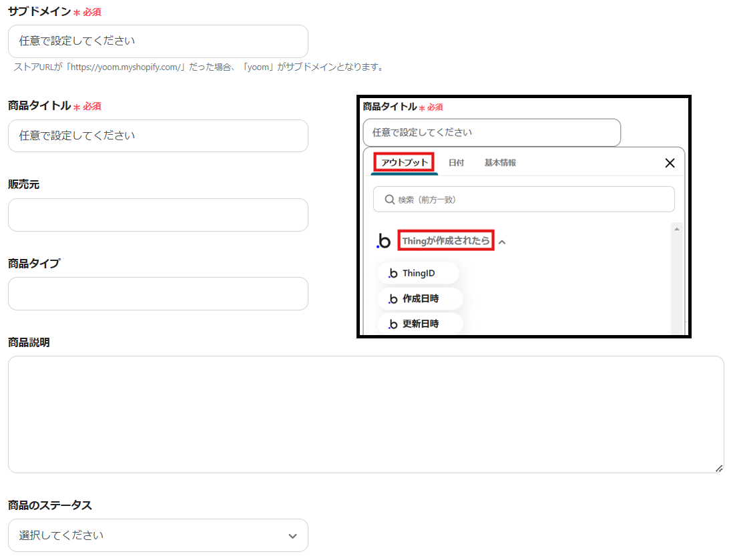Click the chevron arrow in 選択してください select
Image resolution: width=733 pixels, height=560 pixels.
(x=292, y=536)
